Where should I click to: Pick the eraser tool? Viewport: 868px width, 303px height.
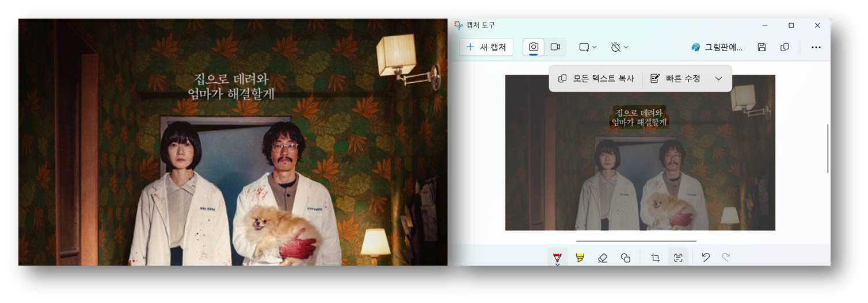coord(603,258)
